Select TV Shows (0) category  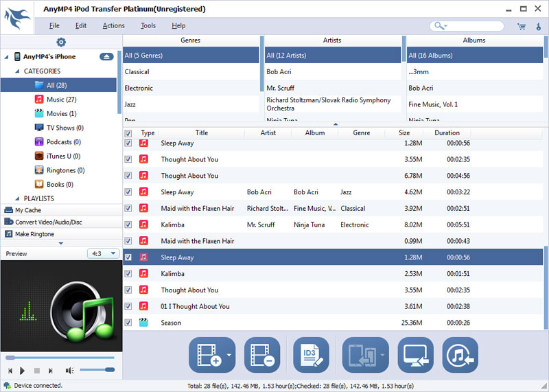[65, 128]
